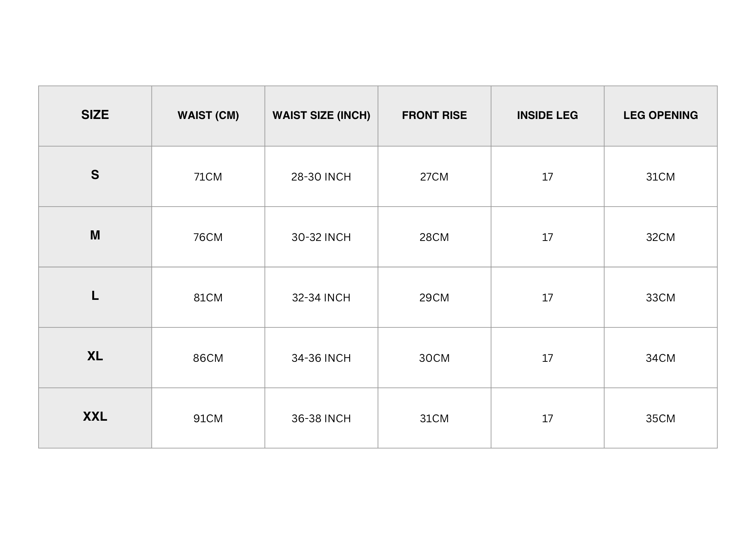Select the 35CM leg opening cell

pos(660,418)
